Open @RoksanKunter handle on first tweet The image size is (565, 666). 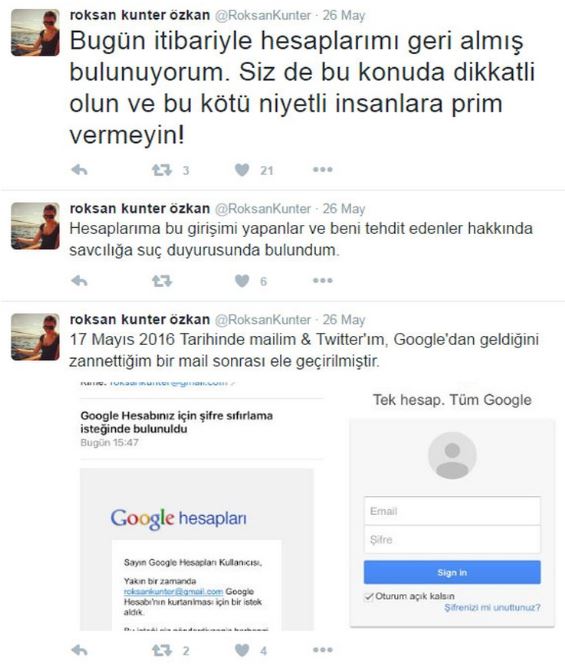coord(263,15)
